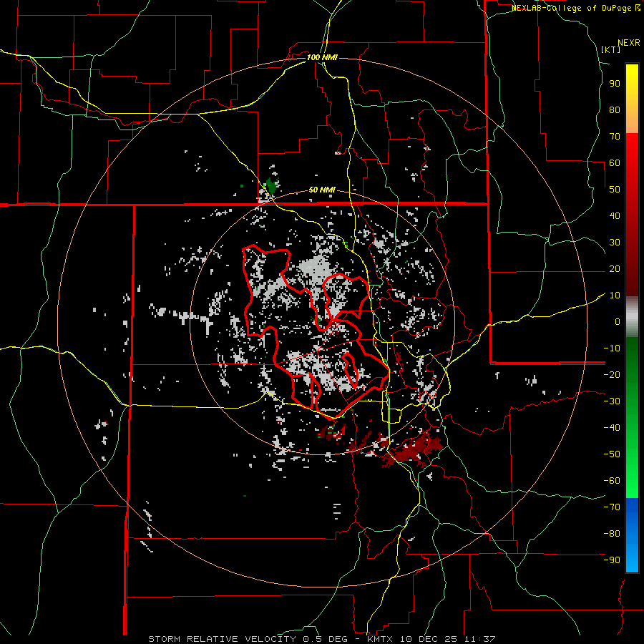The width and height of the screenshot is (644, 644).
Task: Click the NEXLAB-College of DuPage watermark
Action: pyautogui.click(x=571, y=8)
